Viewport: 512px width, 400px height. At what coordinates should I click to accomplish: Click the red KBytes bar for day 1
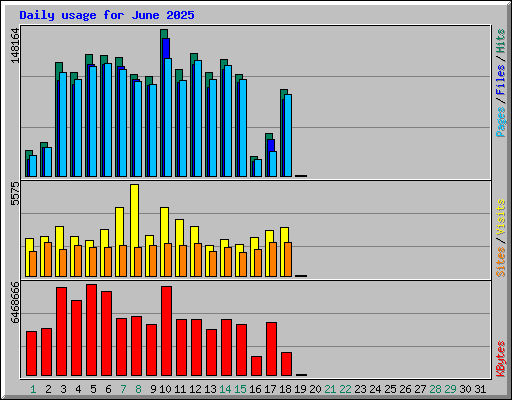coord(31,354)
